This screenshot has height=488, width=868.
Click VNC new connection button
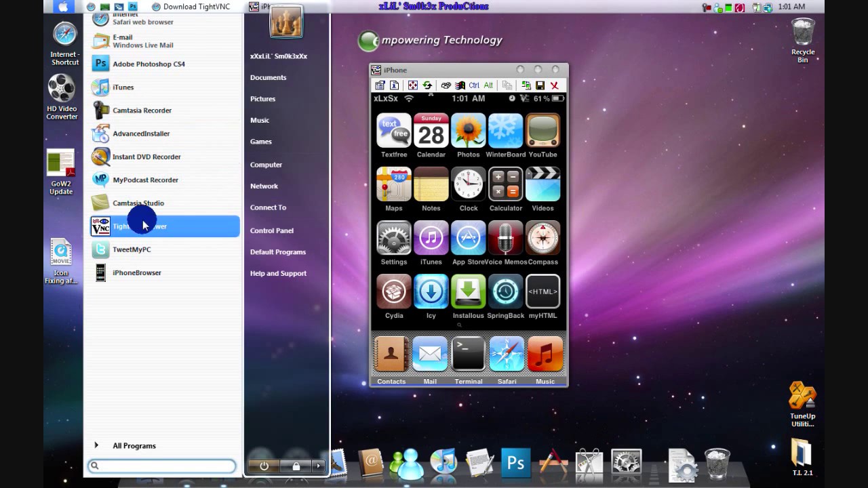tap(526, 85)
